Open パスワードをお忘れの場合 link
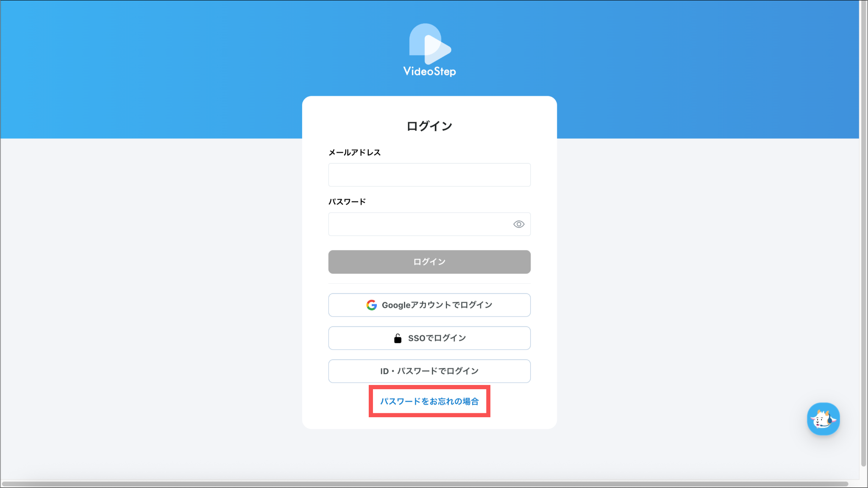This screenshot has width=868, height=488. pos(429,401)
